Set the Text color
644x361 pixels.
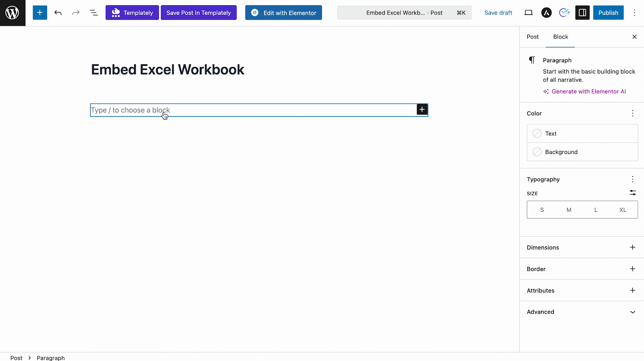[582, 133]
